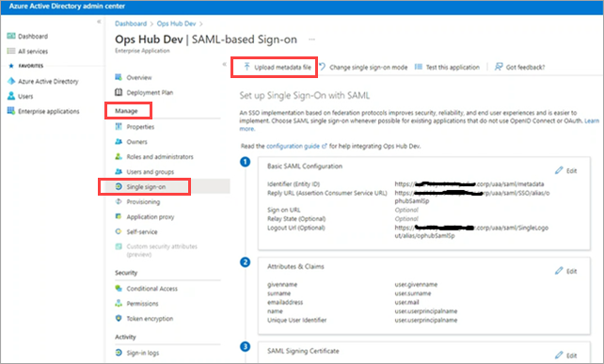Click the Overview icon in app menu
604x364 pixels.
pos(119,77)
